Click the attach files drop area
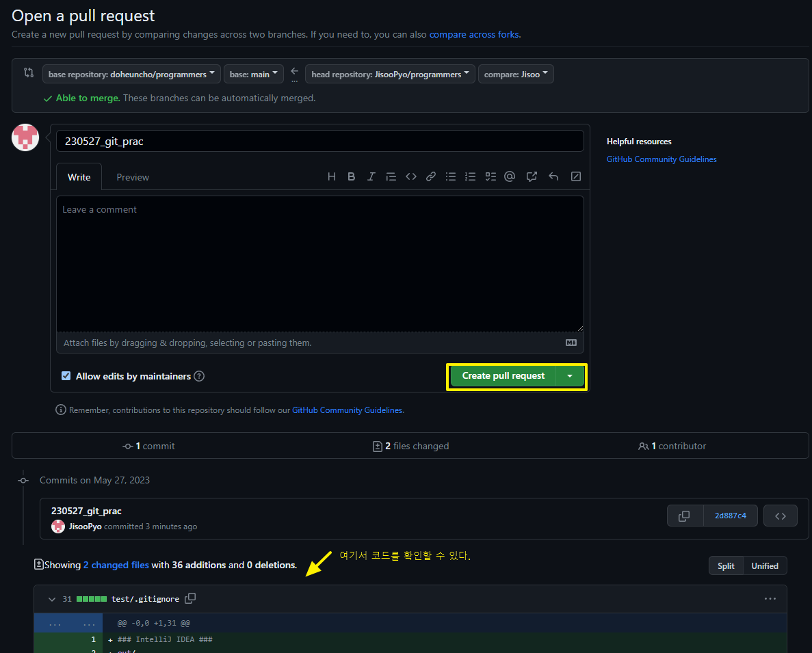 (x=320, y=343)
